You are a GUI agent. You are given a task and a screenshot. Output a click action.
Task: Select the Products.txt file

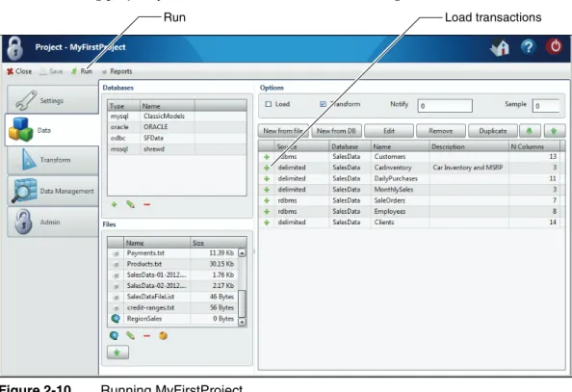tap(173, 264)
